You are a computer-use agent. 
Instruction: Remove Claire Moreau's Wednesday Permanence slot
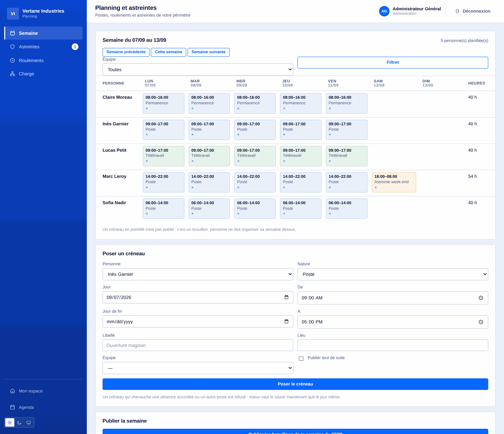238,108
